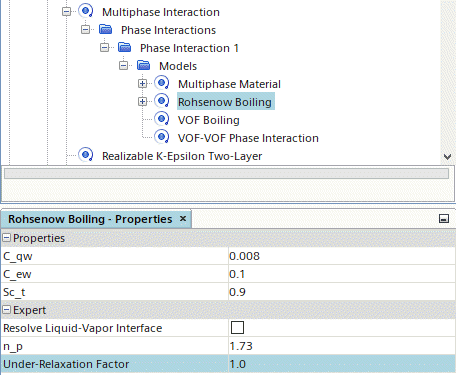This screenshot has height=375, width=456.
Task: Click the Rohsenow Boiling node icon
Action: click(162, 101)
